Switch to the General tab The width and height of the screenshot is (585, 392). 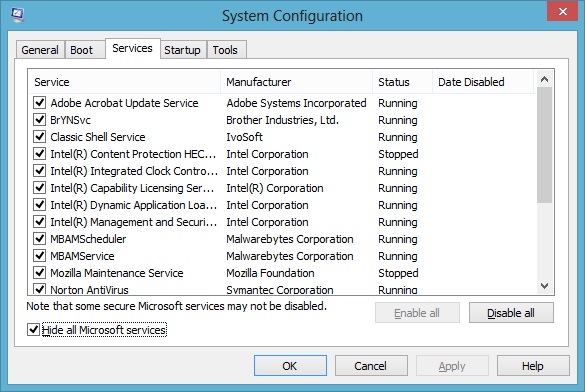(x=40, y=50)
